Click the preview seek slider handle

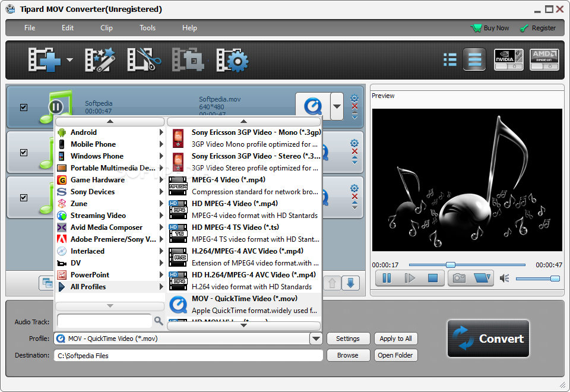[451, 265]
